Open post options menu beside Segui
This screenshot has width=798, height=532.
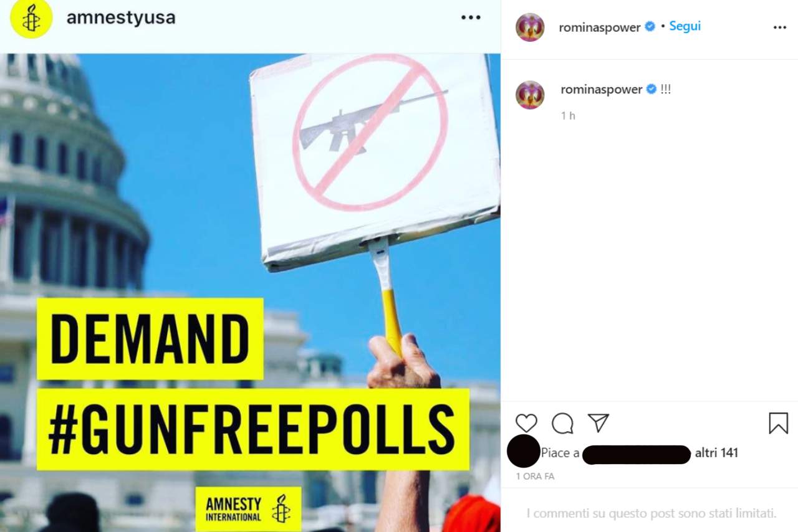tap(780, 27)
